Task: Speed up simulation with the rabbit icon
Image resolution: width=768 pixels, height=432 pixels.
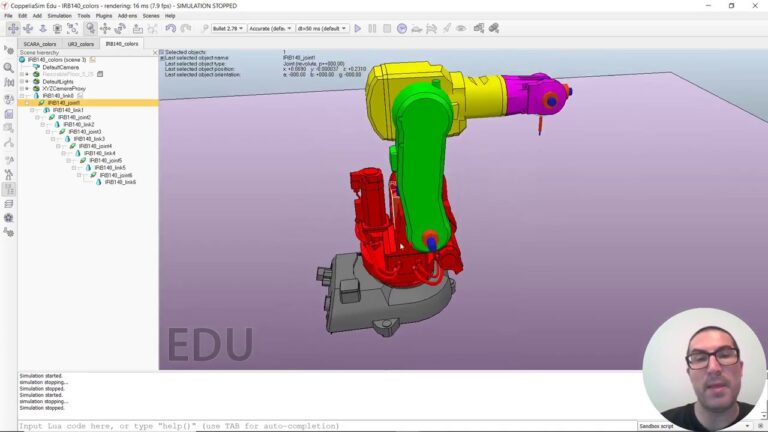Action: (x=432, y=28)
